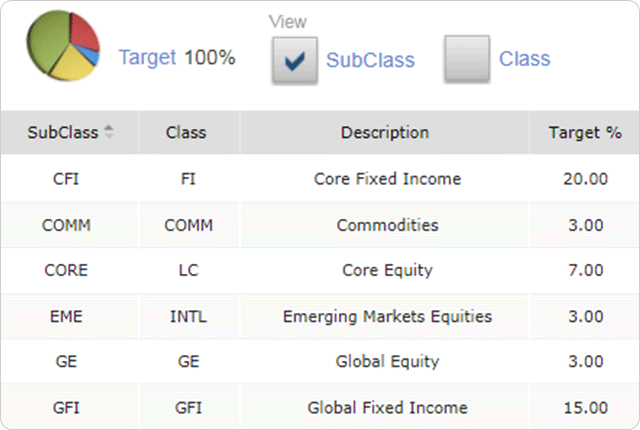Select the Global Fixed Income row

pyautogui.click(x=387, y=407)
